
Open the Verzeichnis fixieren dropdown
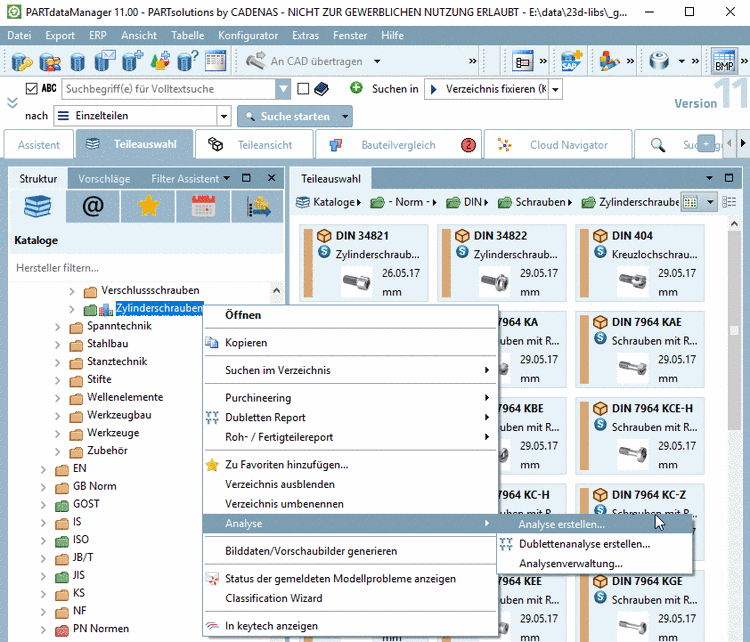(x=555, y=89)
